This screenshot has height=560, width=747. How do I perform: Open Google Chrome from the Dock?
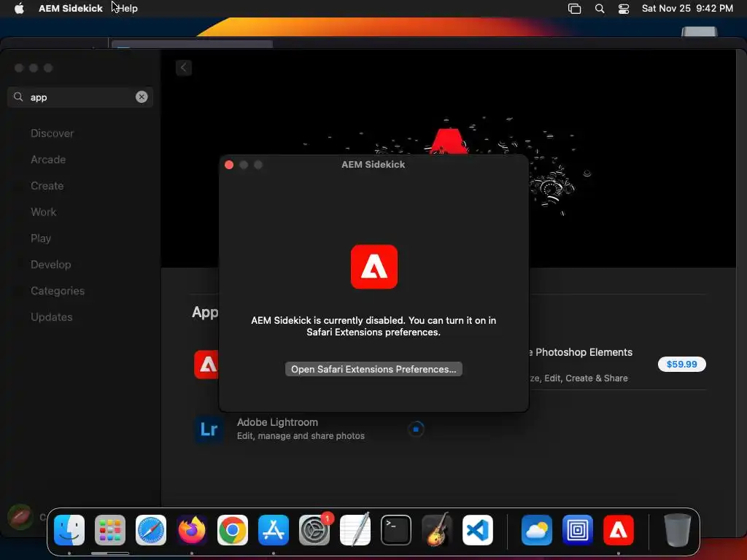click(x=233, y=530)
